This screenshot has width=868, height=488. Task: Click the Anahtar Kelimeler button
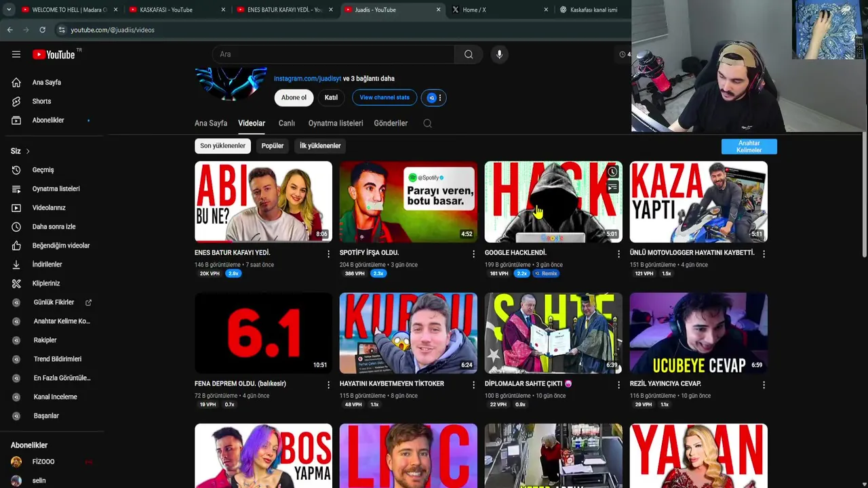click(749, 146)
